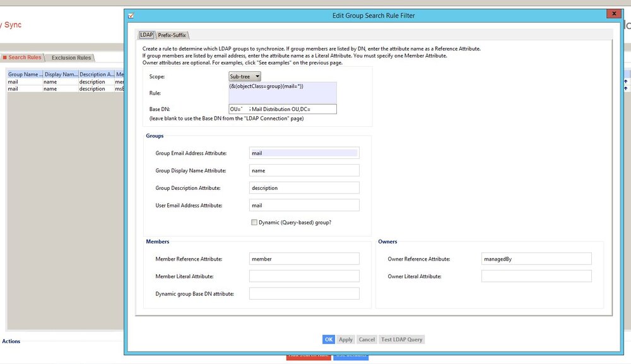Click the dialog title bar checkmark icon
The image size is (631, 364).
coord(131,16)
